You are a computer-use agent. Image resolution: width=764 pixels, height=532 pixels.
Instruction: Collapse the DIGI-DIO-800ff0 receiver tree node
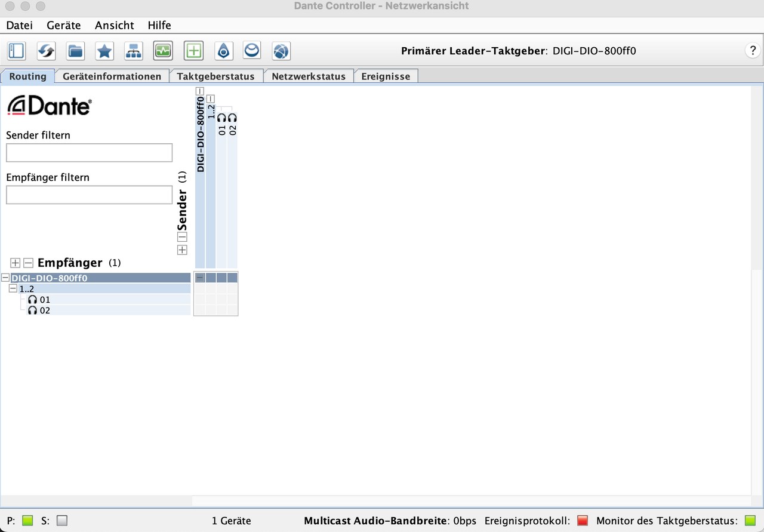5,278
